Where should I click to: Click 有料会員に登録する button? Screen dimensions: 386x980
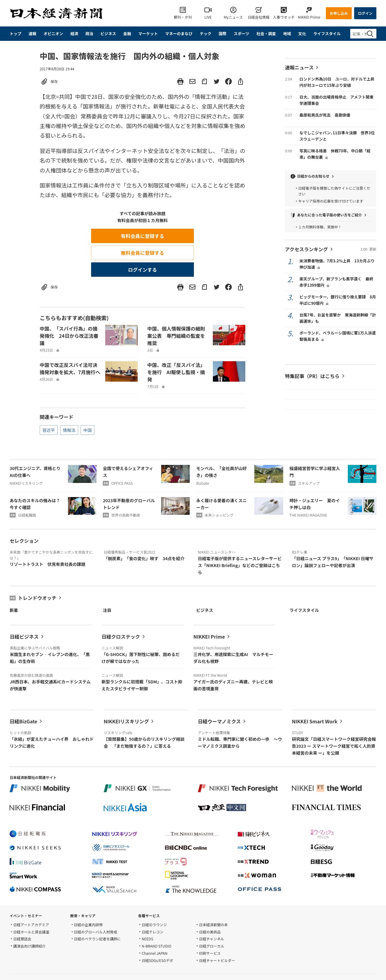click(142, 236)
